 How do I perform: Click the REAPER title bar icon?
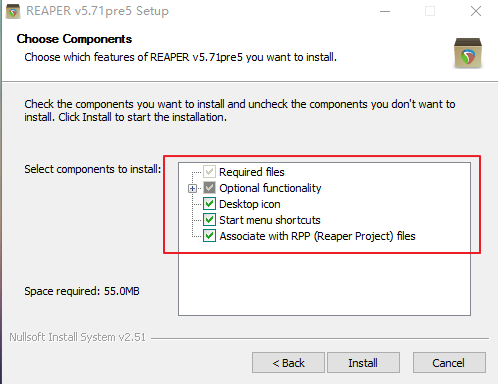pos(13,11)
